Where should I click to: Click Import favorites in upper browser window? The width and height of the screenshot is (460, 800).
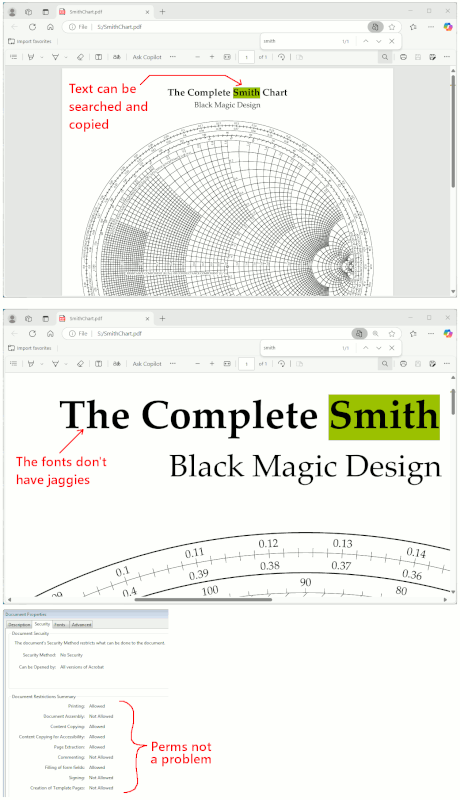[x=30, y=41]
